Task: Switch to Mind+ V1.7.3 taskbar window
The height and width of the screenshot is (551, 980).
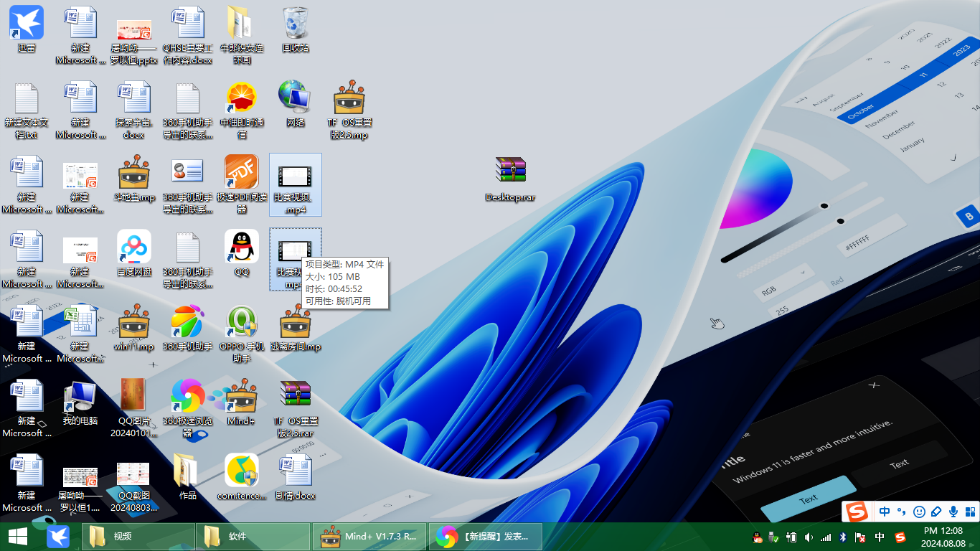Action: click(369, 537)
